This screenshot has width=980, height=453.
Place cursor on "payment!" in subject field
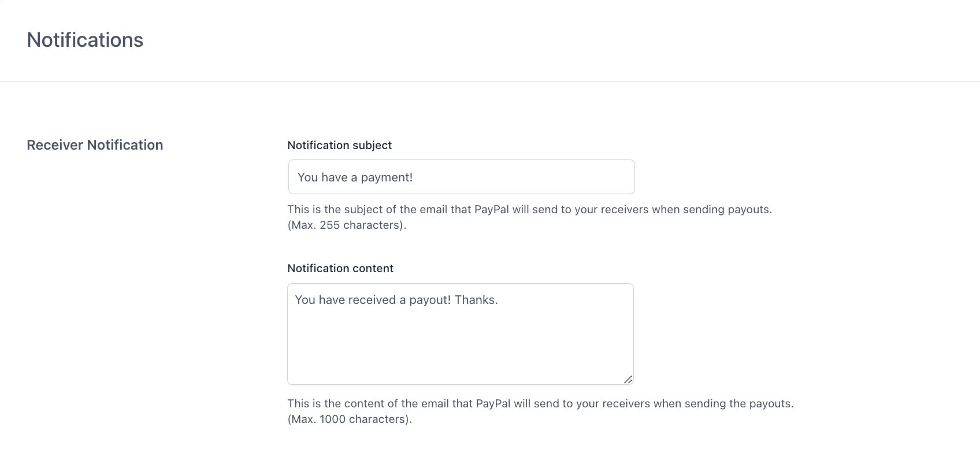click(x=387, y=177)
